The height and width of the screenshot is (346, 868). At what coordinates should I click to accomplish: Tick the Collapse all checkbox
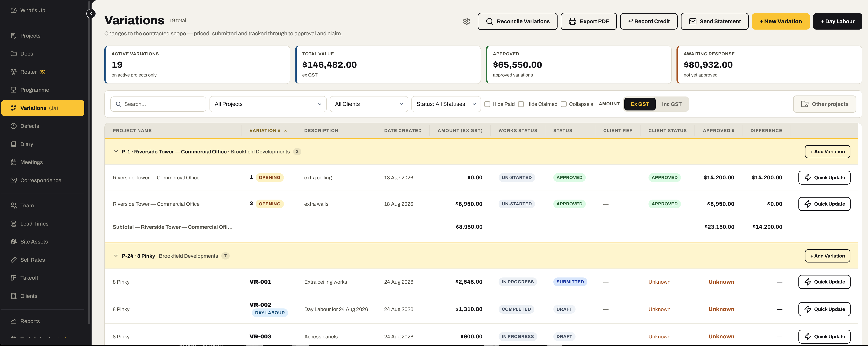563,104
